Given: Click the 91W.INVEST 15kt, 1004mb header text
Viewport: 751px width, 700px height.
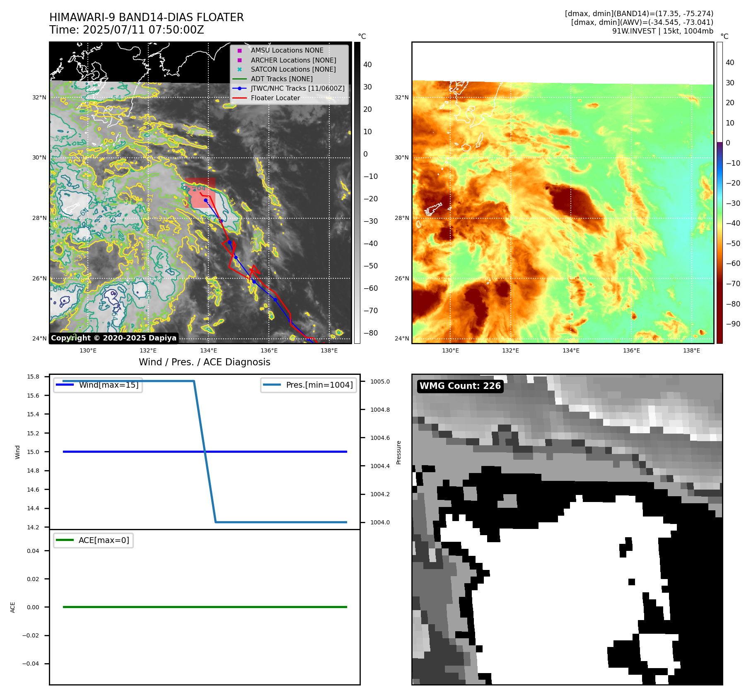Looking at the screenshot, I should [663, 31].
